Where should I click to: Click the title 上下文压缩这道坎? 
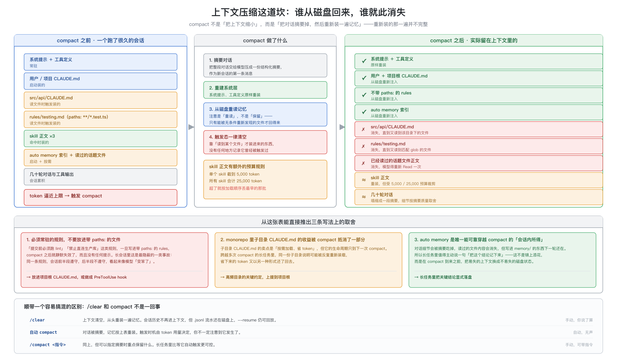[308, 12]
